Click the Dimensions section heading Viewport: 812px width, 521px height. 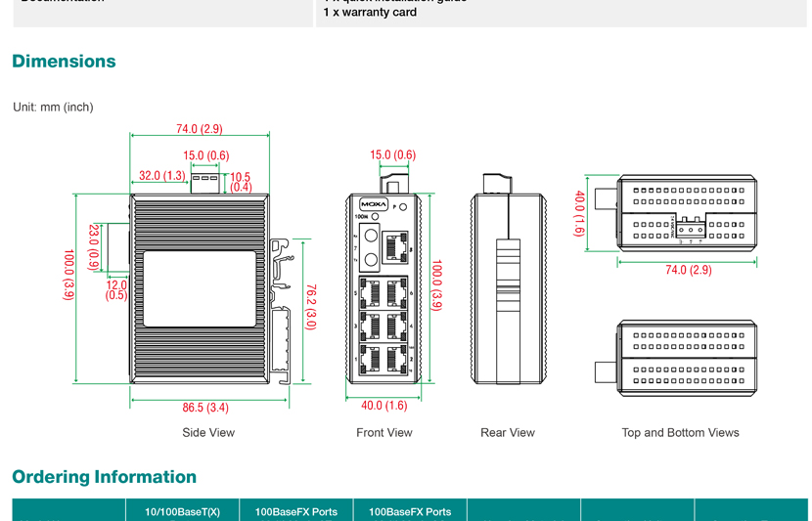pos(64,61)
